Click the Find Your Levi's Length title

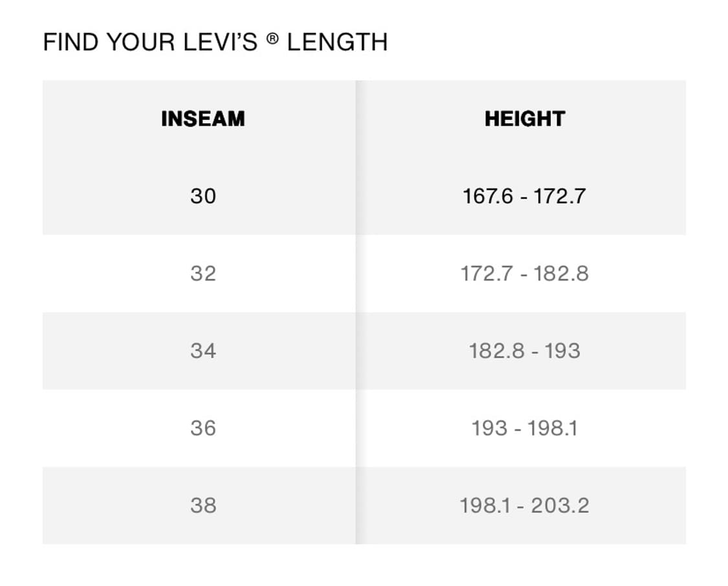pos(215,42)
